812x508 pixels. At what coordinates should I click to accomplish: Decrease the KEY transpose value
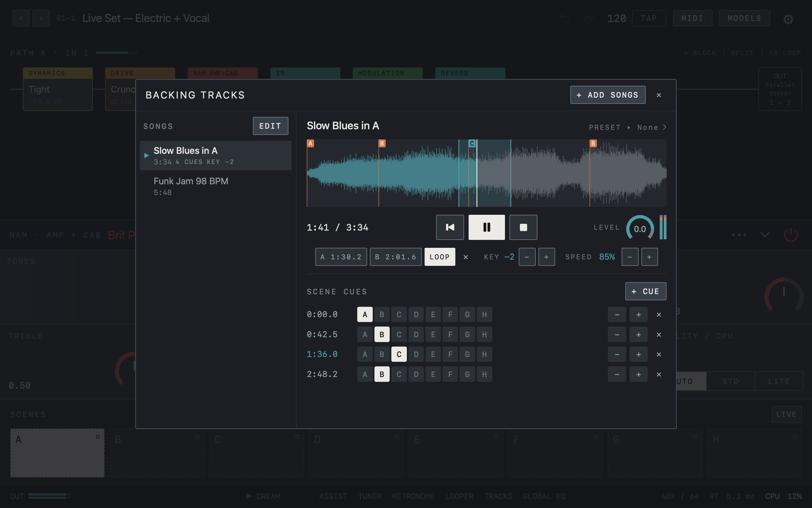pos(527,257)
